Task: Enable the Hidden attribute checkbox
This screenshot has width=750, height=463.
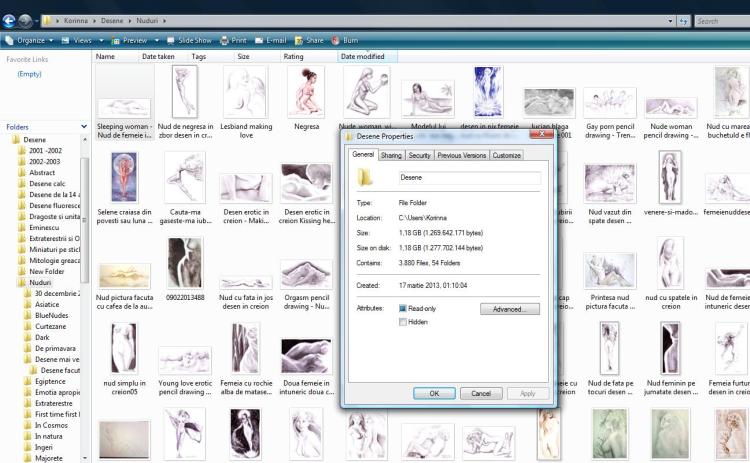Action: [x=403, y=322]
